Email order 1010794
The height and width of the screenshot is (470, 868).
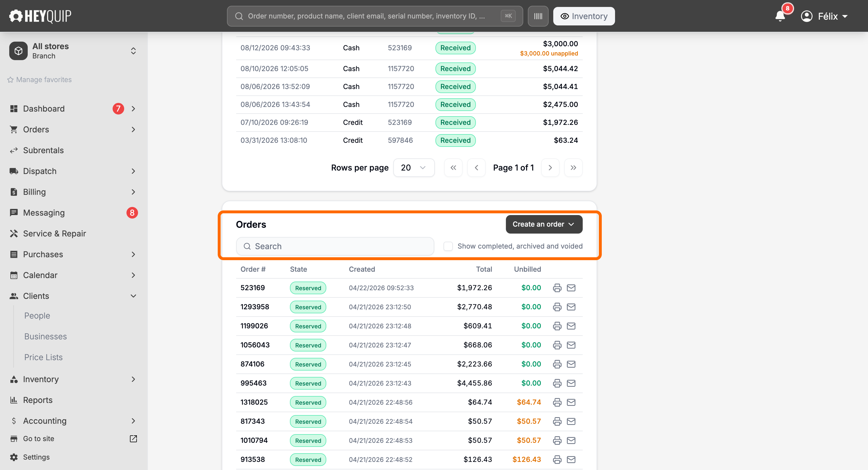571,440
